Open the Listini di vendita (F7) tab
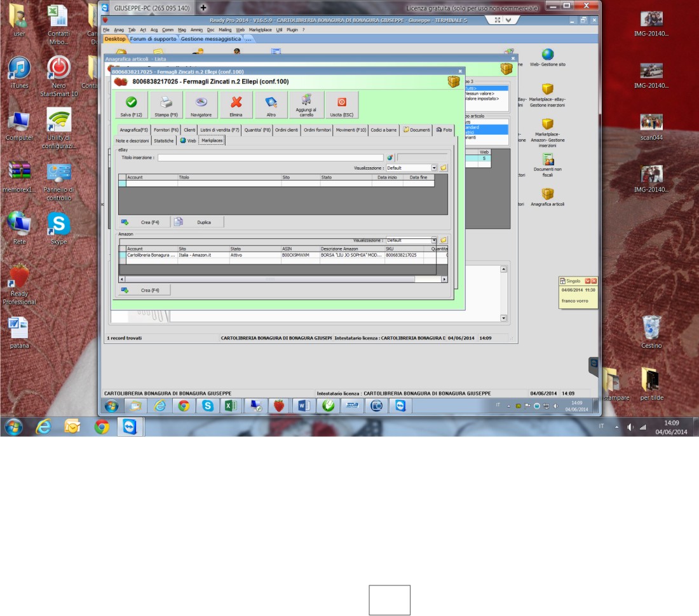The width and height of the screenshot is (699, 616). [219, 130]
